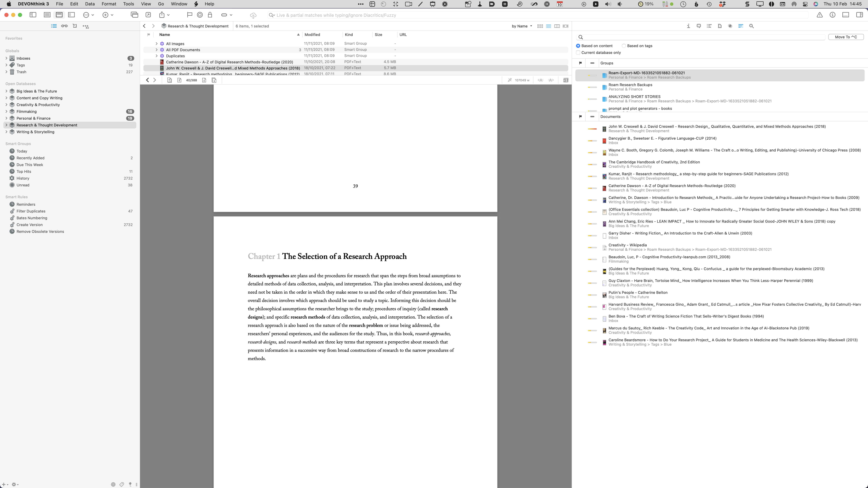868x488 pixels.
Task: Click the lock icon in the toolbar
Action: pyautogui.click(x=210, y=15)
